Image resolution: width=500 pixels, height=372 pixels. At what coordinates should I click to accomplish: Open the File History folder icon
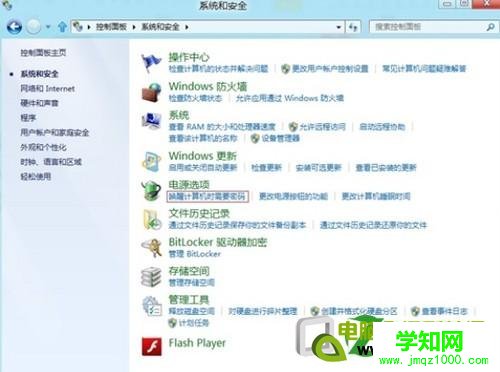click(x=151, y=219)
